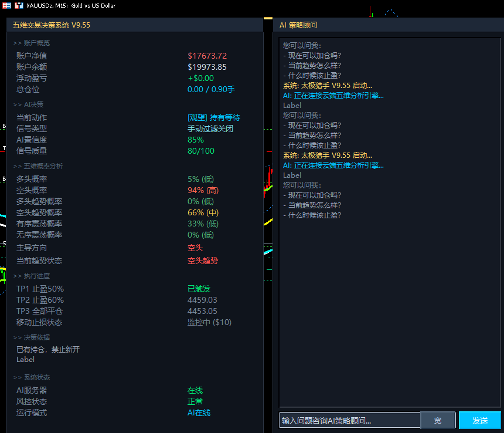Click the 空头趋势概率 value 66% (中)
The image size is (504, 433).
pyautogui.click(x=203, y=212)
